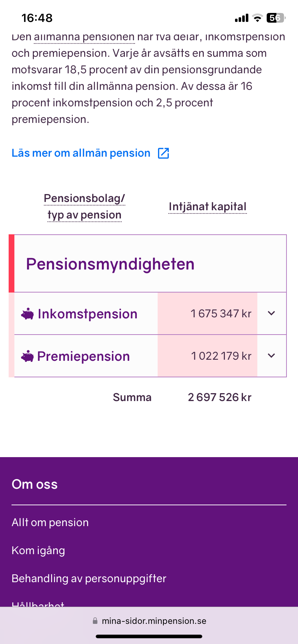This screenshot has width=298, height=644.
Task: Tap the cellular signal bars icon
Action: tap(241, 18)
